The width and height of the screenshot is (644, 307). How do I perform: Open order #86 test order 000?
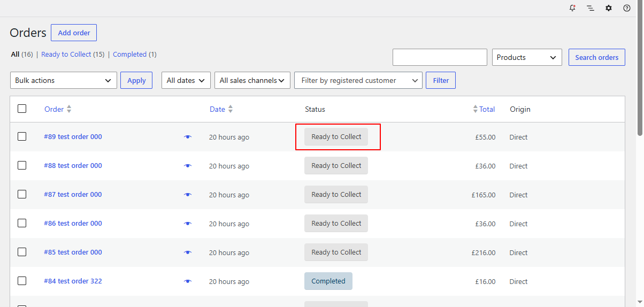click(x=73, y=224)
